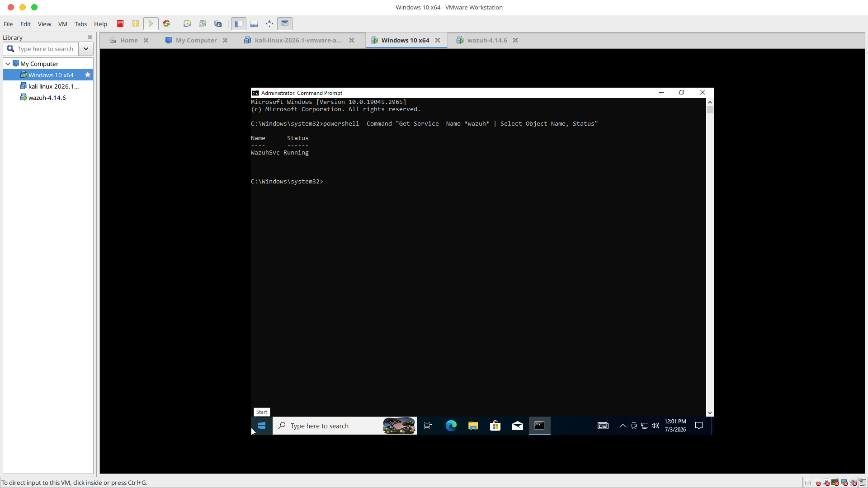
Task: Launch Microsoft Edge from guest taskbar
Action: (x=451, y=426)
